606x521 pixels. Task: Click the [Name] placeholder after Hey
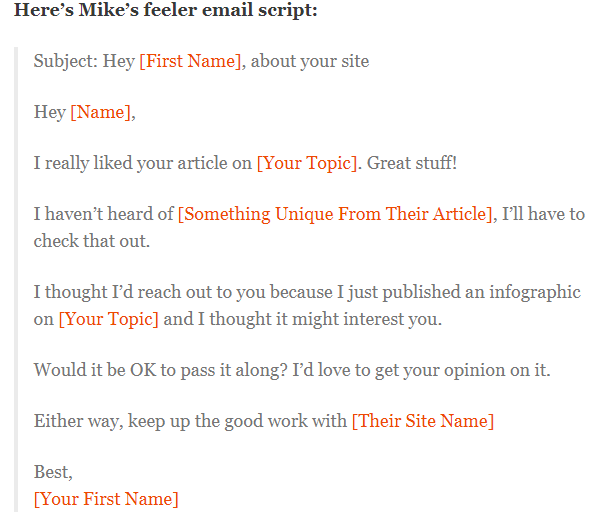pos(100,112)
